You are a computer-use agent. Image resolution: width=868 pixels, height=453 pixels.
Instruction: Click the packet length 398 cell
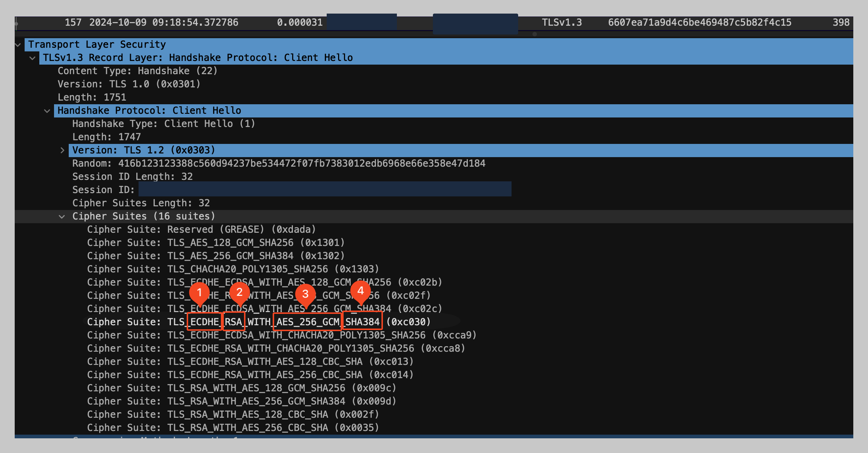[841, 23]
